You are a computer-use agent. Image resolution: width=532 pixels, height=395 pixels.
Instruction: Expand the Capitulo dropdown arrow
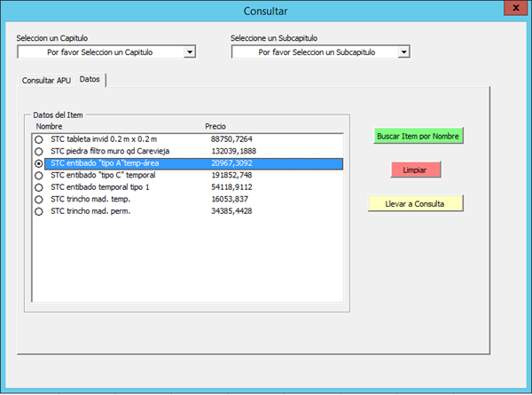click(189, 52)
